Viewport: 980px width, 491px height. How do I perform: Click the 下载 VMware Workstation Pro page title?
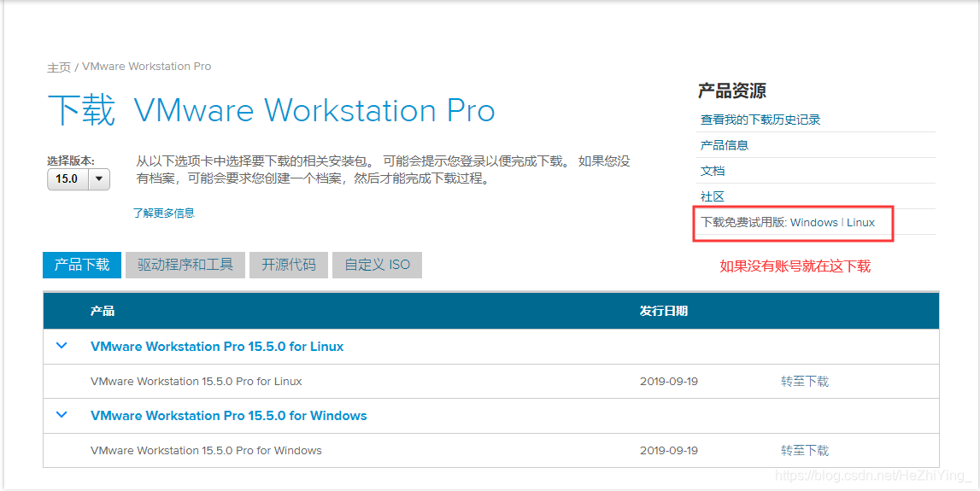(271, 110)
